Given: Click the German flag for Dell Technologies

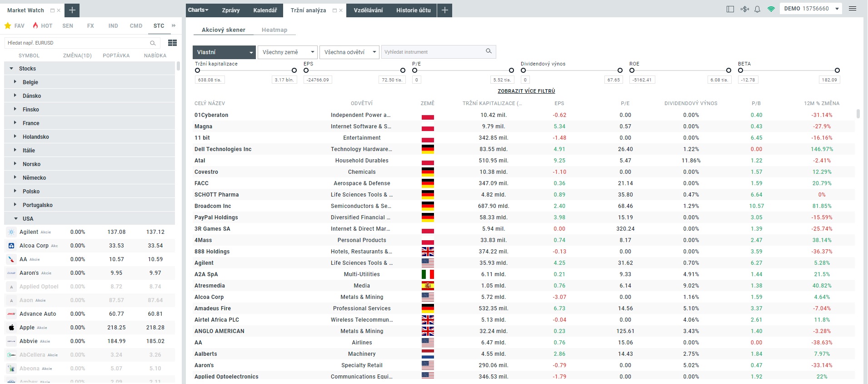Looking at the screenshot, I should (x=428, y=149).
